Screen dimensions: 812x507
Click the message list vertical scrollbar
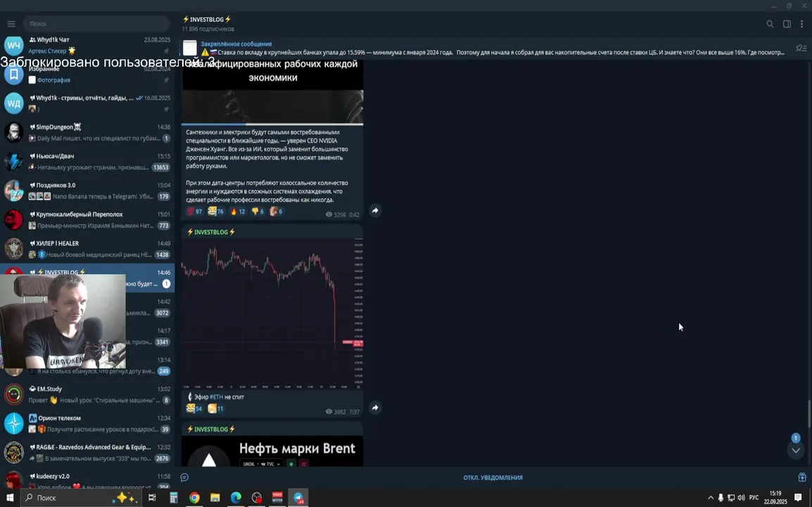809,413
